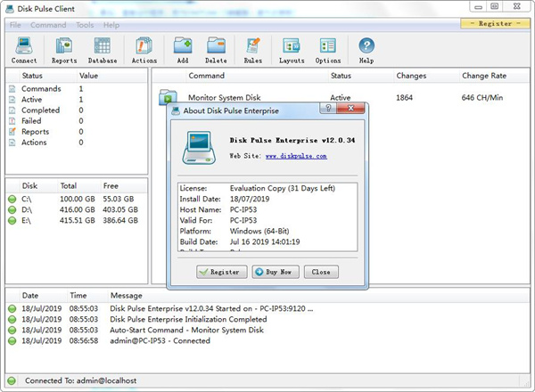Open the Reports toolbar icon

coord(64,45)
